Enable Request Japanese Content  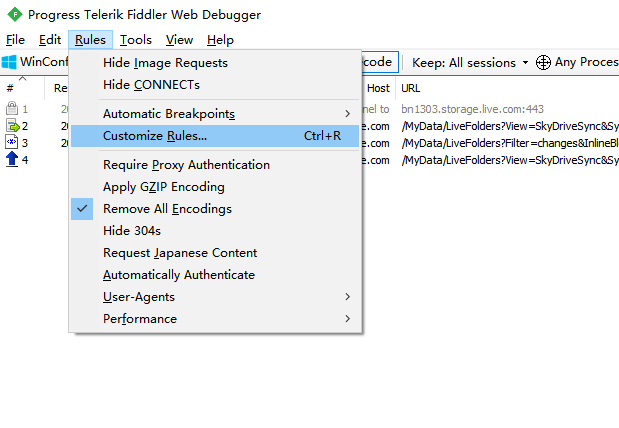tap(215, 253)
